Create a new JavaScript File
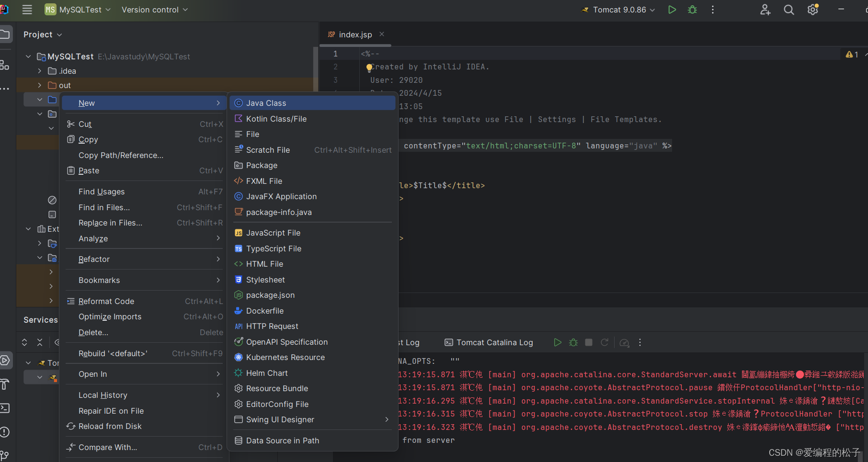This screenshot has width=868, height=462. click(313, 233)
